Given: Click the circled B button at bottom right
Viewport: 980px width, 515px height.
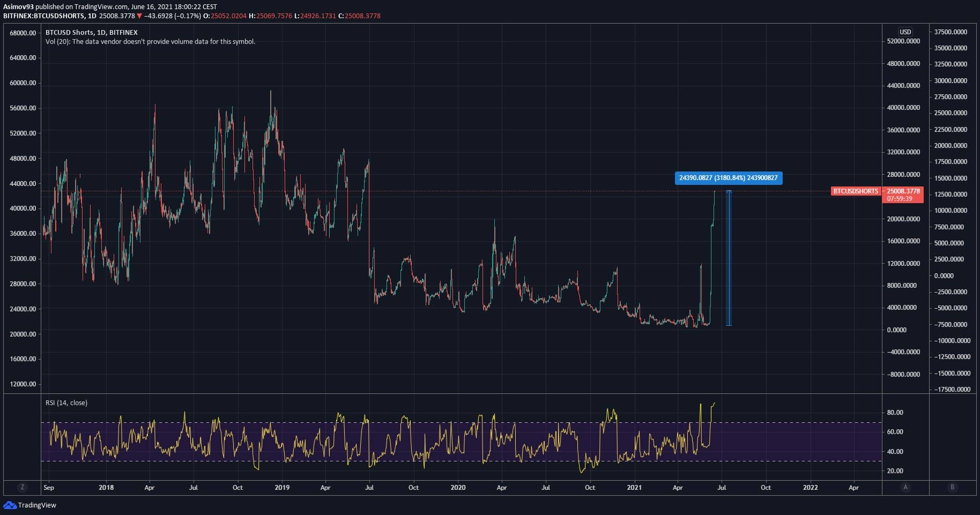Looking at the screenshot, I should click(x=953, y=487).
